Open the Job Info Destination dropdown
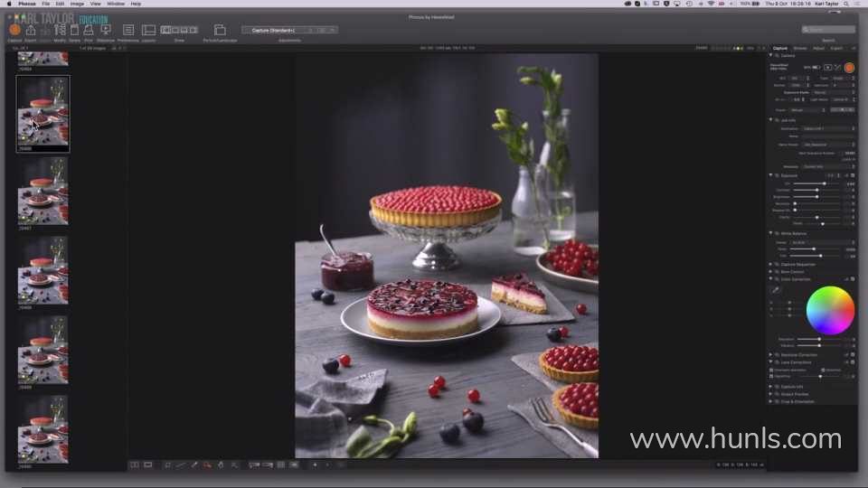 pyautogui.click(x=829, y=128)
